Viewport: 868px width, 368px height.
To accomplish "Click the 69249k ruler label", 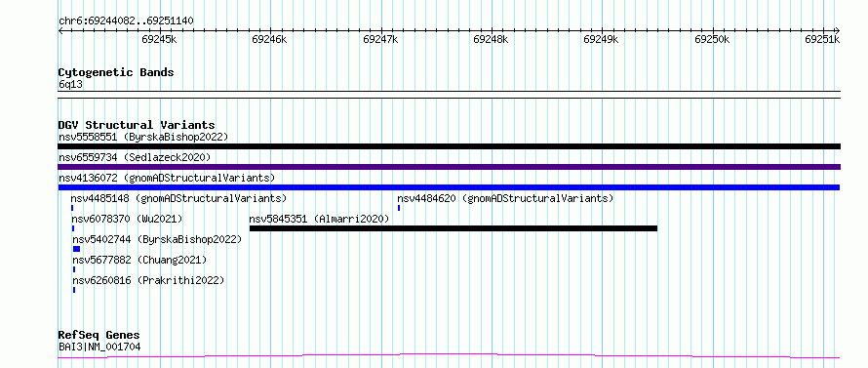I will pyautogui.click(x=601, y=39).
